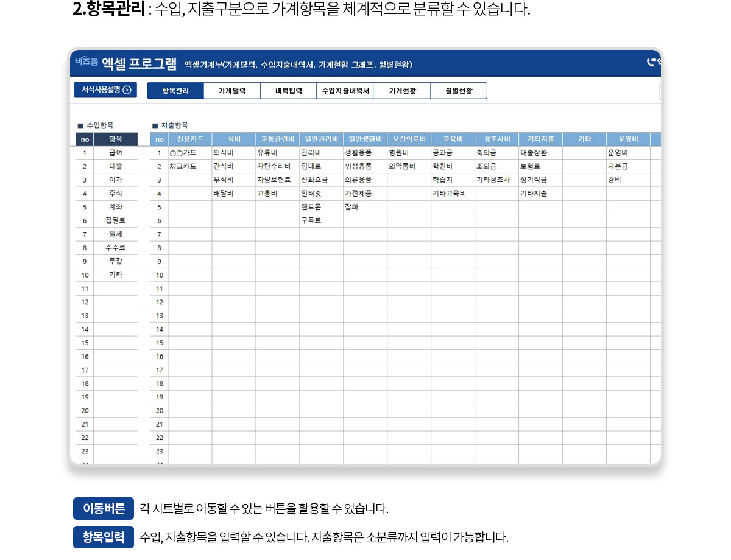The image size is (731, 560).
Task: Open the 가계현황 tab
Action: pyautogui.click(x=402, y=91)
